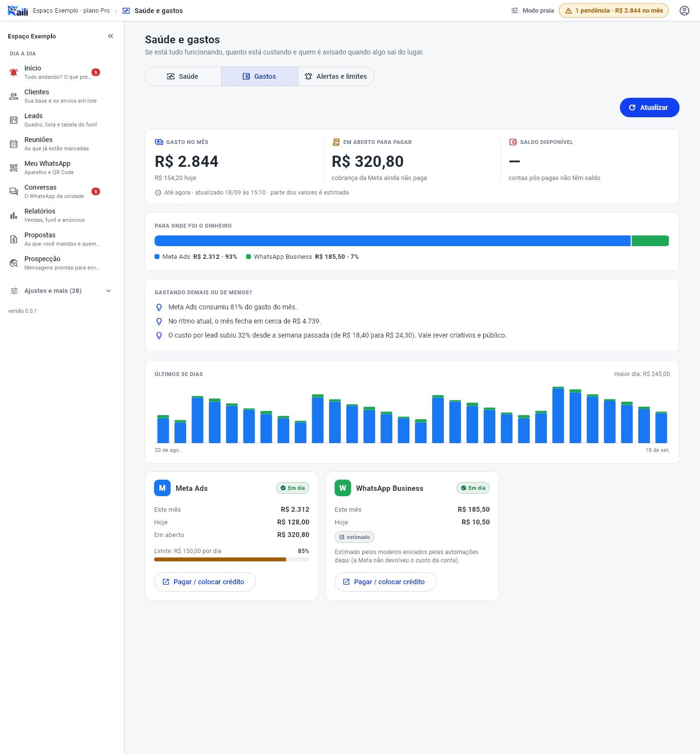The height and width of the screenshot is (754, 700).
Task: Open Conversas using the chat bubbles icon
Action: point(14,192)
